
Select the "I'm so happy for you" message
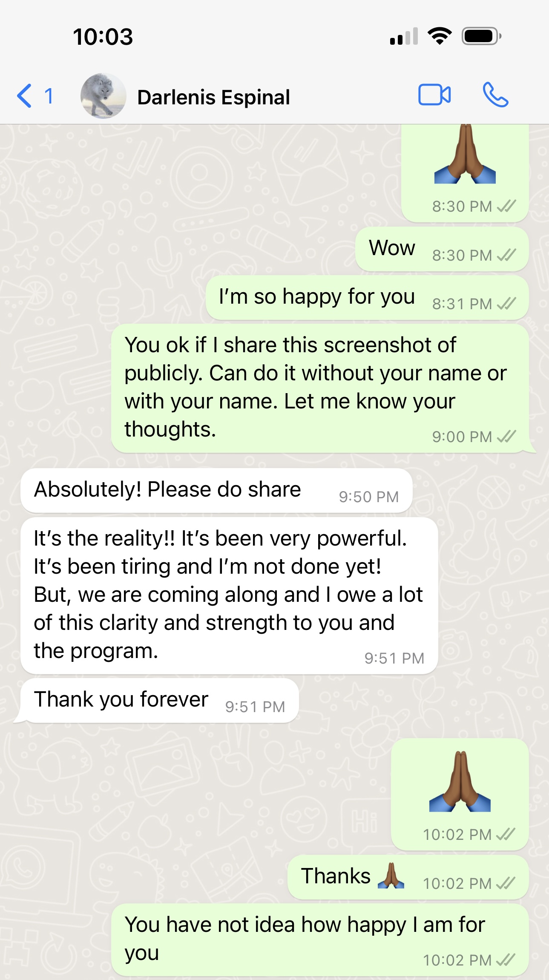pos(367,298)
